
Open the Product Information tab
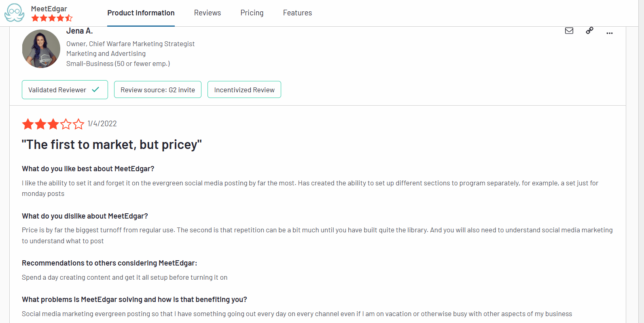point(141,13)
